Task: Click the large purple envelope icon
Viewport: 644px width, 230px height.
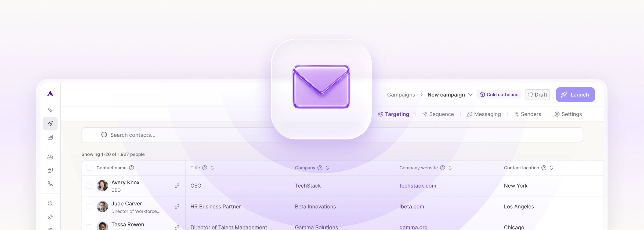Action: (x=321, y=87)
